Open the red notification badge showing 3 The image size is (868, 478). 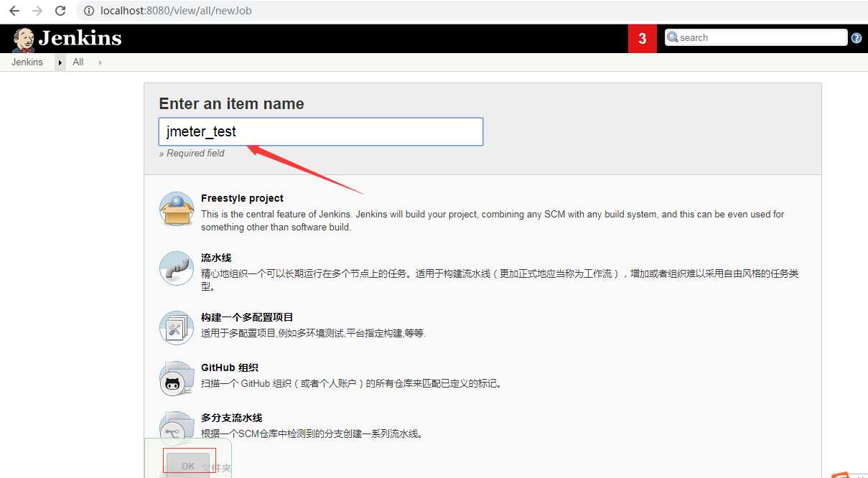[642, 39]
